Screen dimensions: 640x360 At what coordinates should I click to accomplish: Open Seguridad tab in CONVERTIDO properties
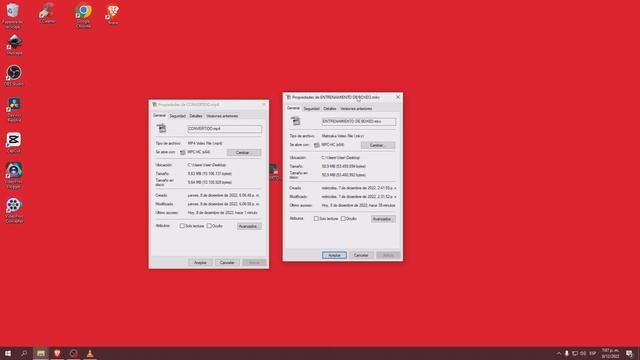(177, 116)
